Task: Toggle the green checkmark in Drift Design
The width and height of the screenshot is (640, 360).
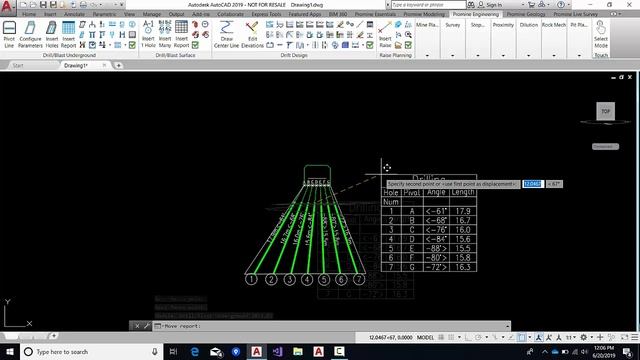Action: point(370,45)
